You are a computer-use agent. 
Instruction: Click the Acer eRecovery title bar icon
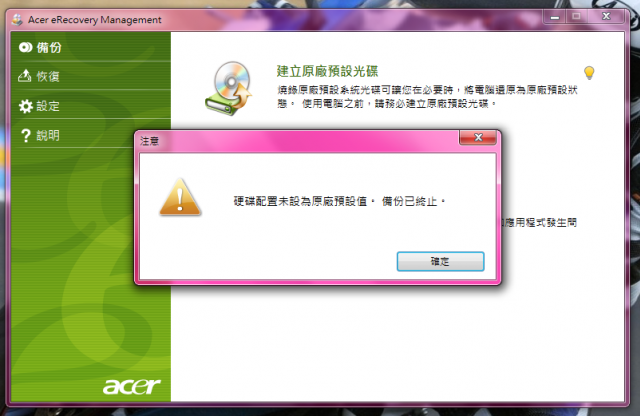[x=17, y=20]
